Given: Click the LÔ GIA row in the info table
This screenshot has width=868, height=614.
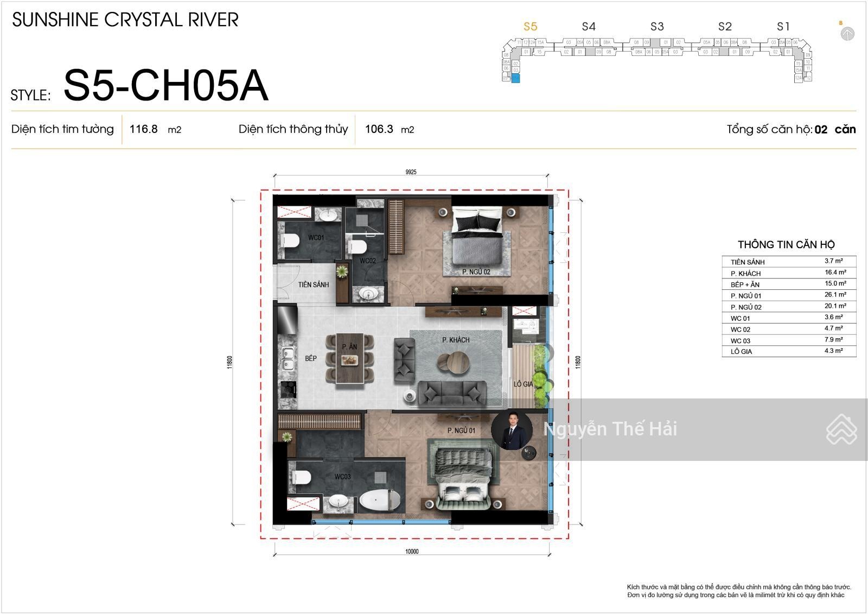Looking at the screenshot, I should coord(788,351).
